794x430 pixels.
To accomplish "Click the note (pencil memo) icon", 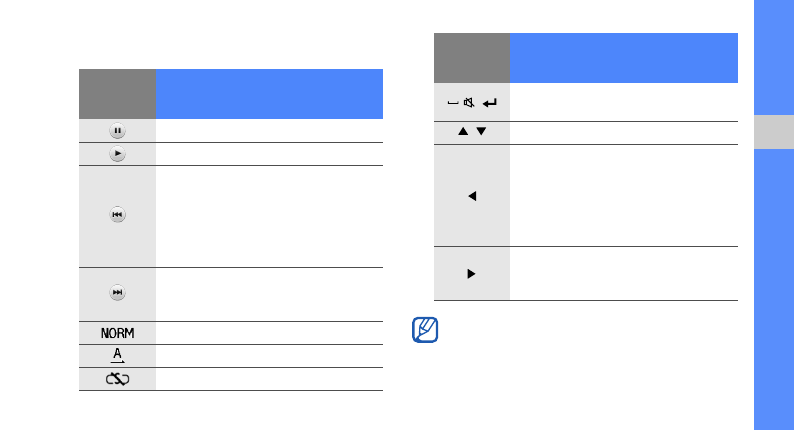I will (x=423, y=331).
